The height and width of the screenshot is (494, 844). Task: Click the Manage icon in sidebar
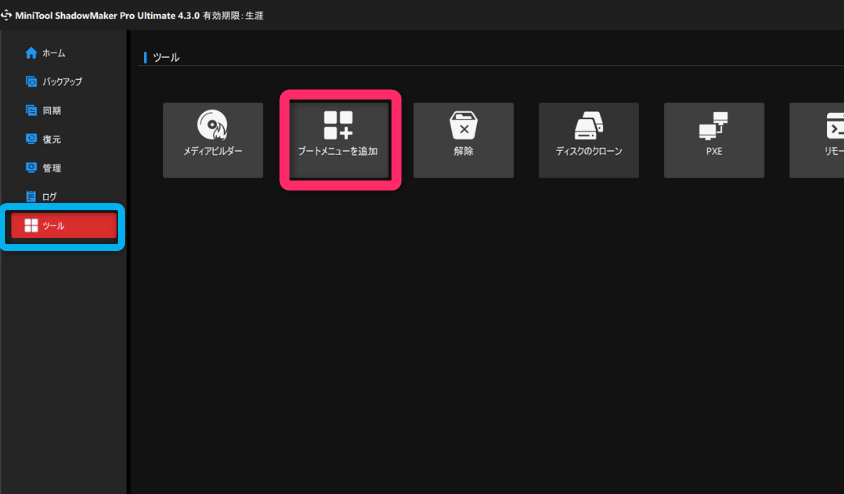tap(31, 168)
